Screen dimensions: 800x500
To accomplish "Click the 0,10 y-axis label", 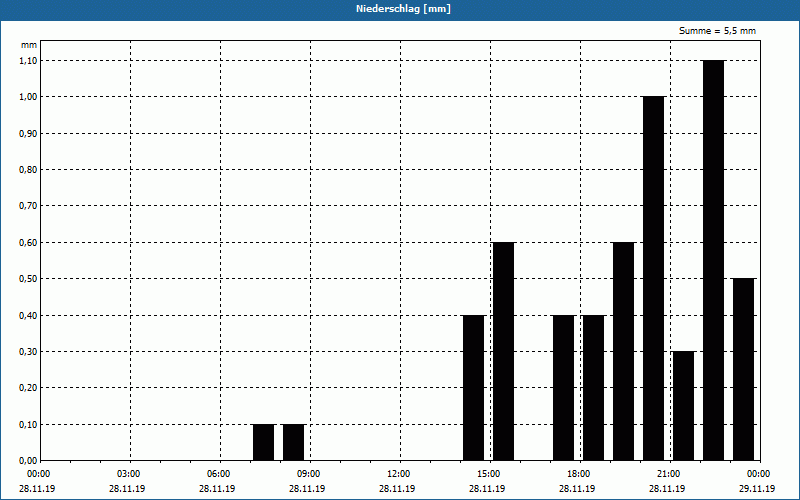I will [28, 425].
